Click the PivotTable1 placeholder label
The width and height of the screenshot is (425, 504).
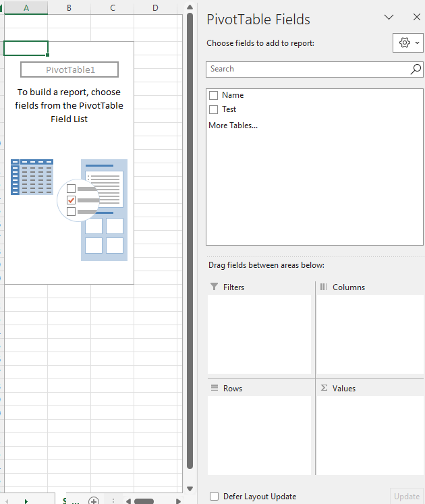tap(69, 69)
